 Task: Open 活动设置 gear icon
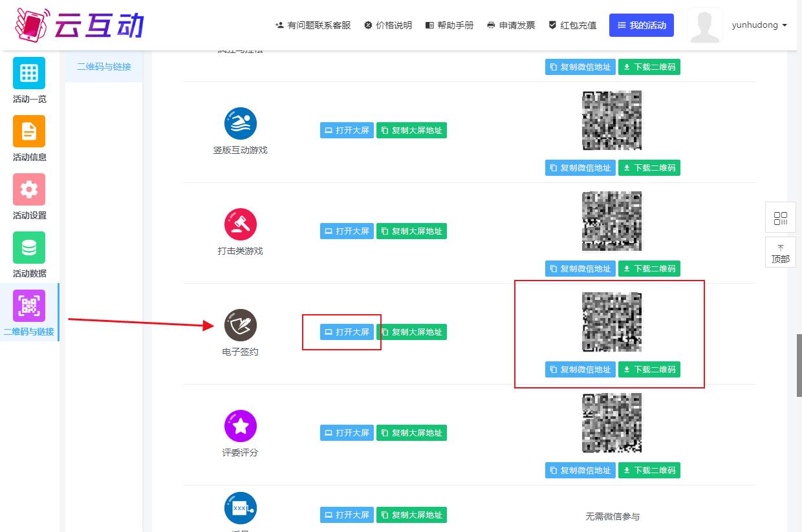coord(29,189)
